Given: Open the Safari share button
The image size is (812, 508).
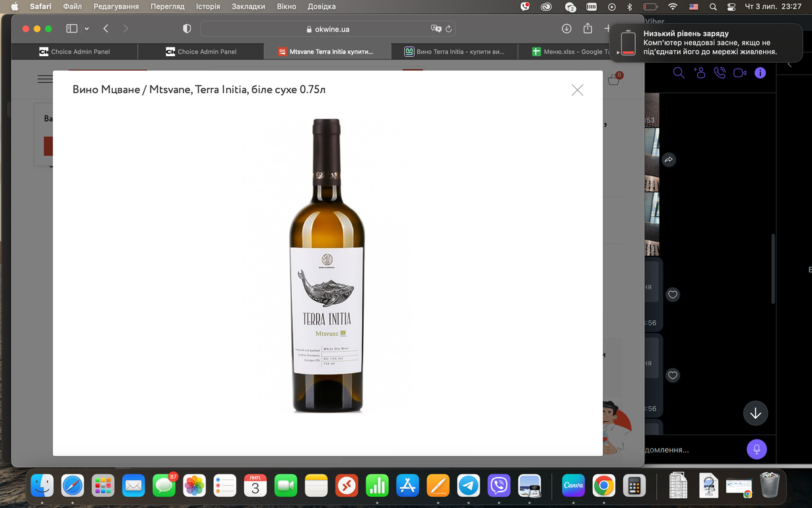Looking at the screenshot, I should coord(588,28).
